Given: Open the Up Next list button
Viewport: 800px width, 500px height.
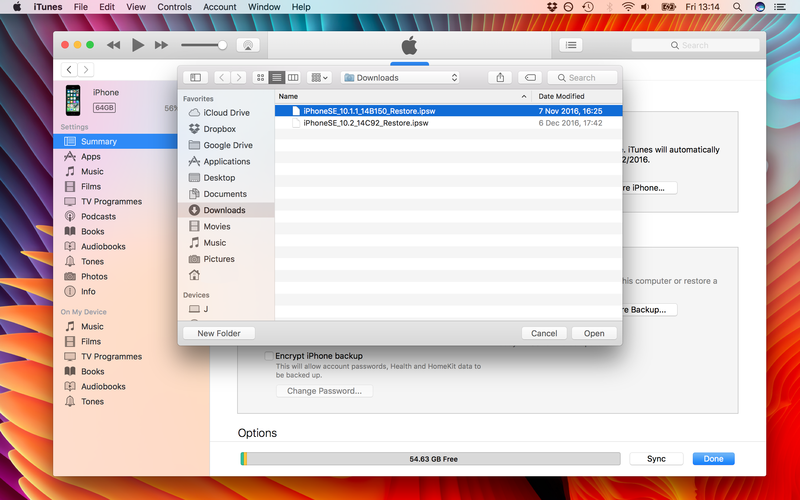Looking at the screenshot, I should [571, 45].
